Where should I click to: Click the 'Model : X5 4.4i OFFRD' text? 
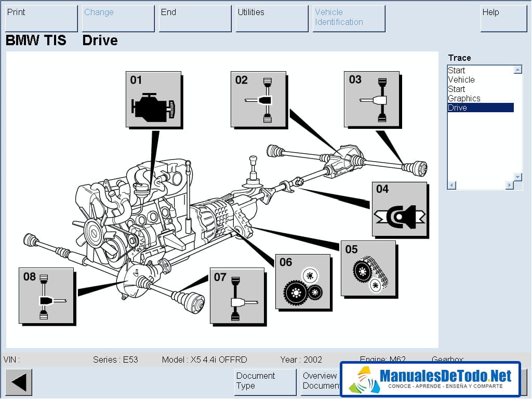coord(204,360)
